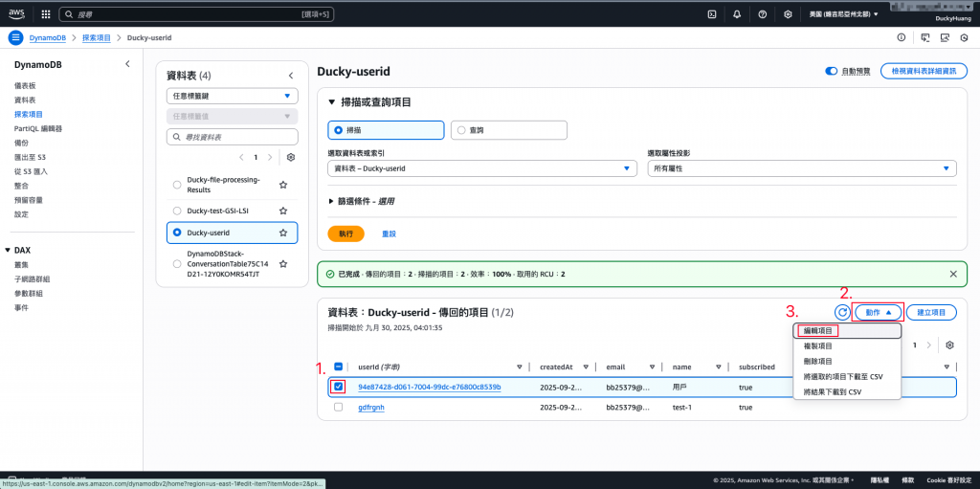The width and height of the screenshot is (980, 489).
Task: Focus the AWS top search box
Action: 197,13
